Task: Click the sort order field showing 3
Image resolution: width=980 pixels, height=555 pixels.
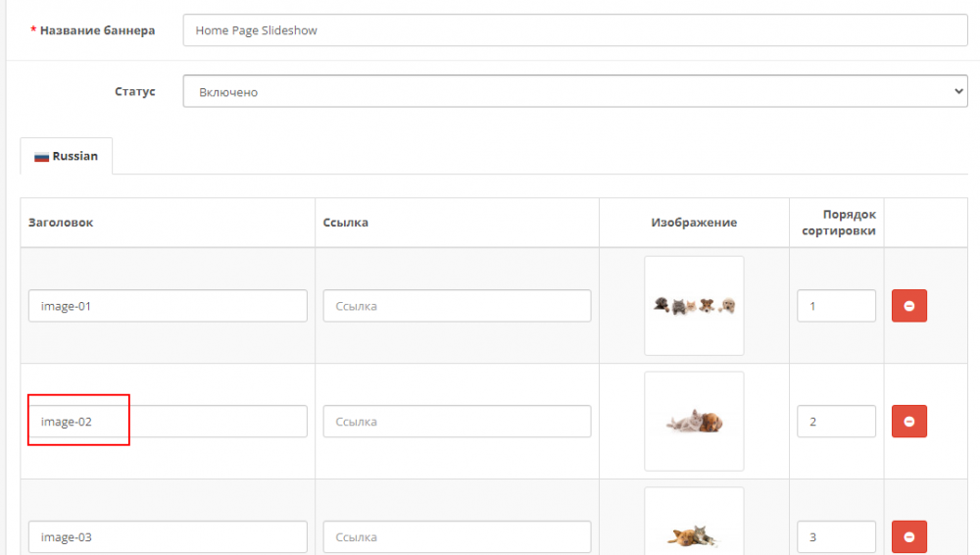Action: [836, 536]
